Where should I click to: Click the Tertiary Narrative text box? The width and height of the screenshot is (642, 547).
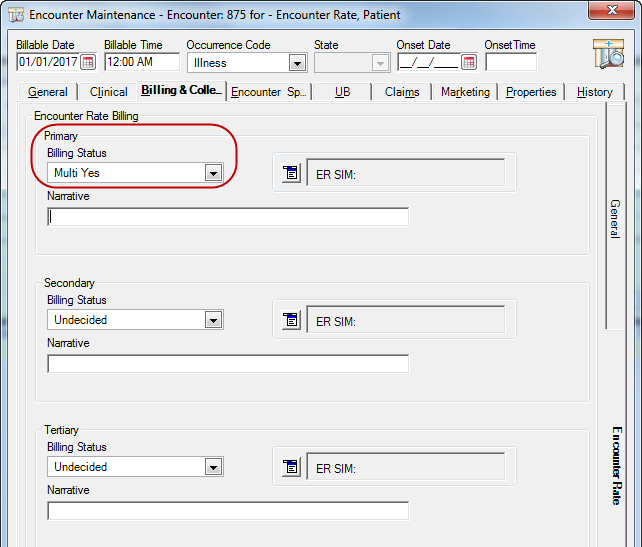click(228, 511)
